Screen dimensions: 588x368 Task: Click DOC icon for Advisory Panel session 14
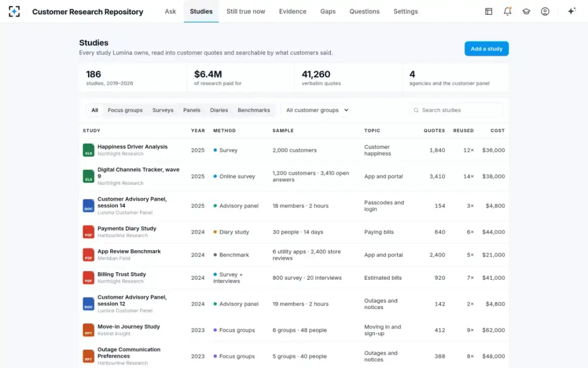click(88, 206)
